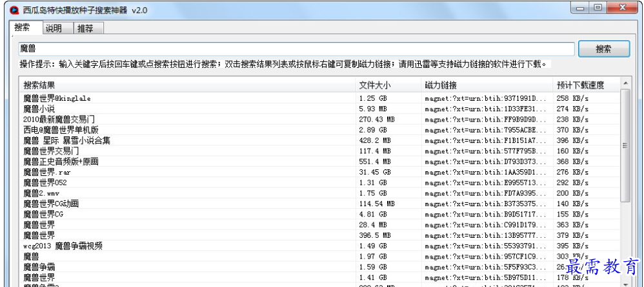Click the file size 396.5 MB cell
The image size is (644, 287).
375,235
